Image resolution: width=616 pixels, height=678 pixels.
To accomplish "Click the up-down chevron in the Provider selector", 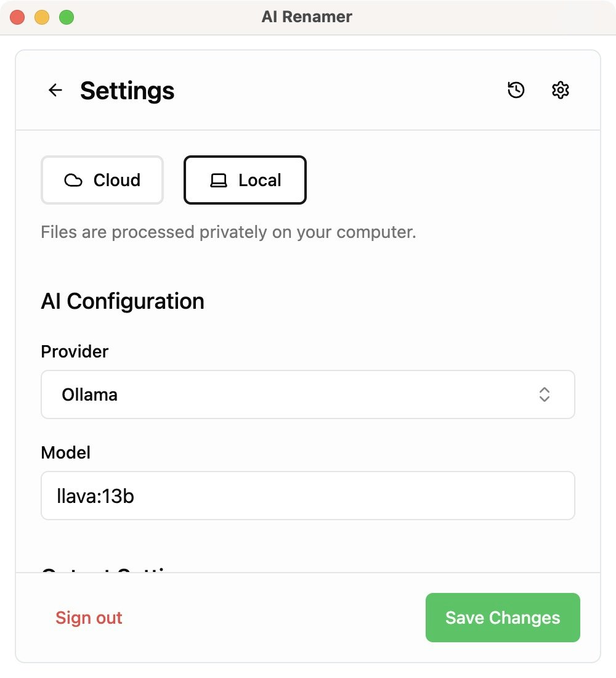I will click(544, 394).
